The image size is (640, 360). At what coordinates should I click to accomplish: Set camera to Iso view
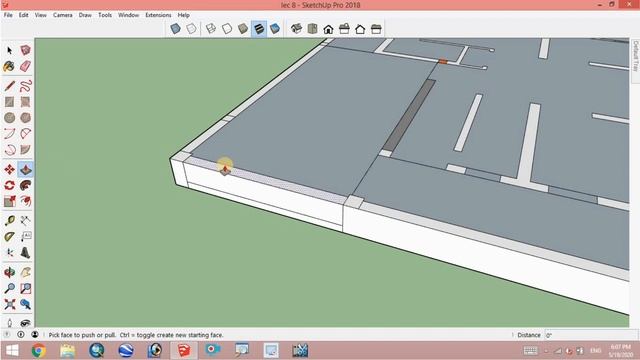[x=296, y=29]
